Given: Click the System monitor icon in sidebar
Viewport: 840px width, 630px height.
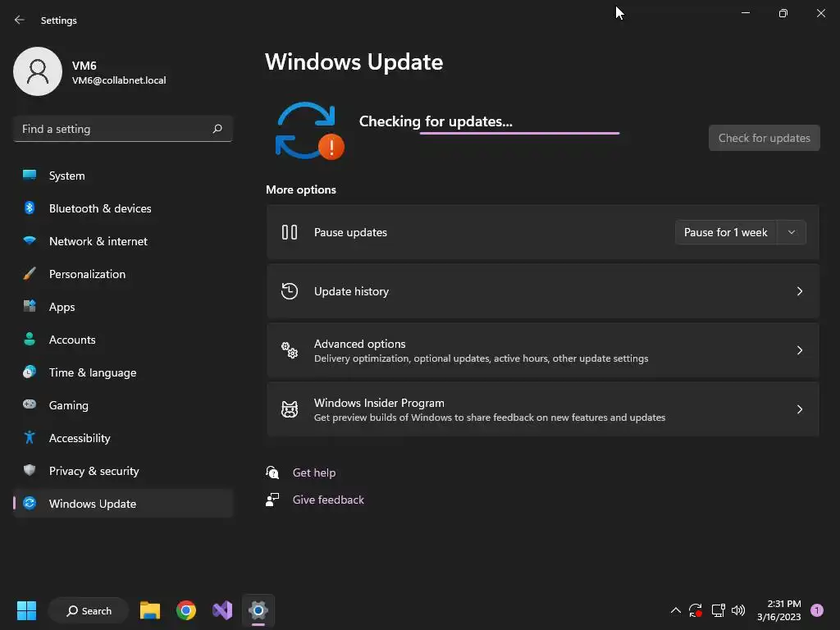Looking at the screenshot, I should pyautogui.click(x=30, y=176).
